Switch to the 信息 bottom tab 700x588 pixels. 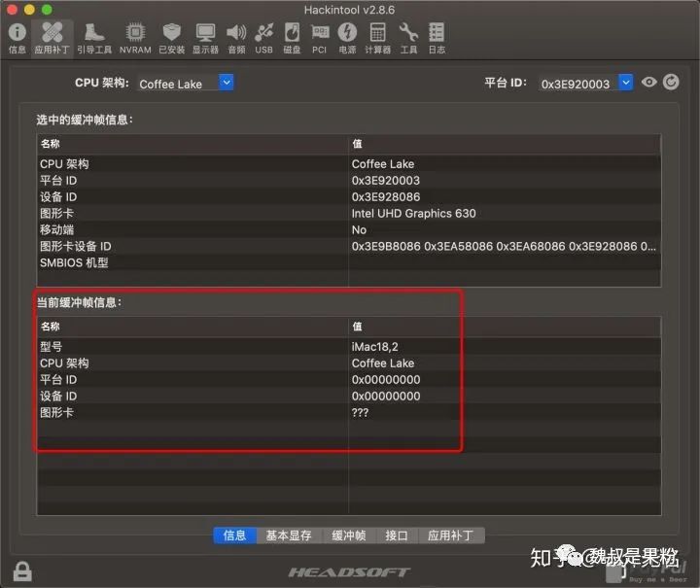tap(235, 536)
